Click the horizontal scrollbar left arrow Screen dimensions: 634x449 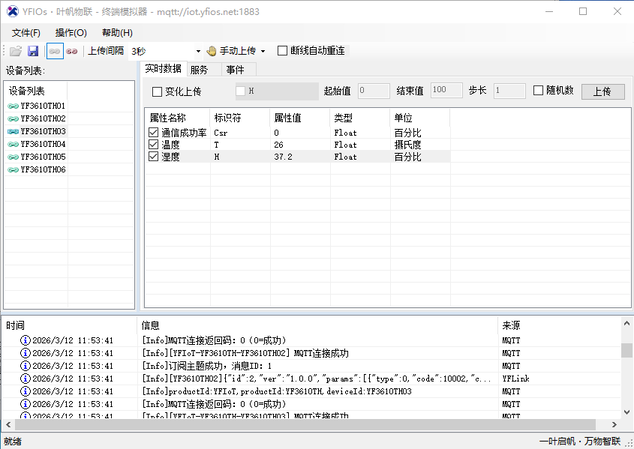pos(8,424)
